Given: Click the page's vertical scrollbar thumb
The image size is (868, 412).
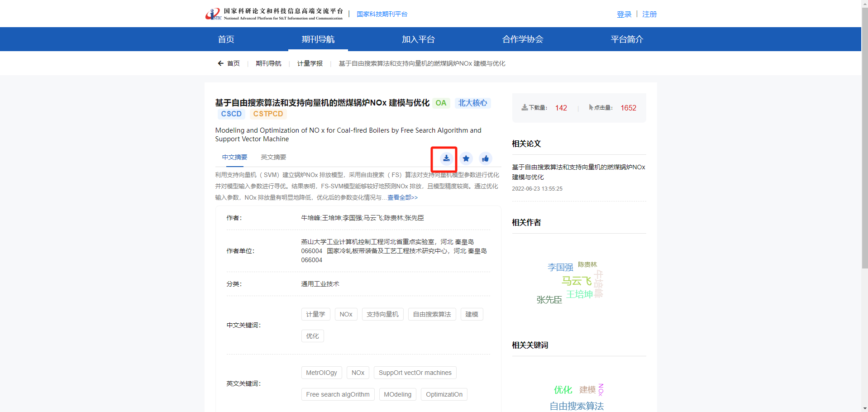Looking at the screenshot, I should pyautogui.click(x=864, y=138).
